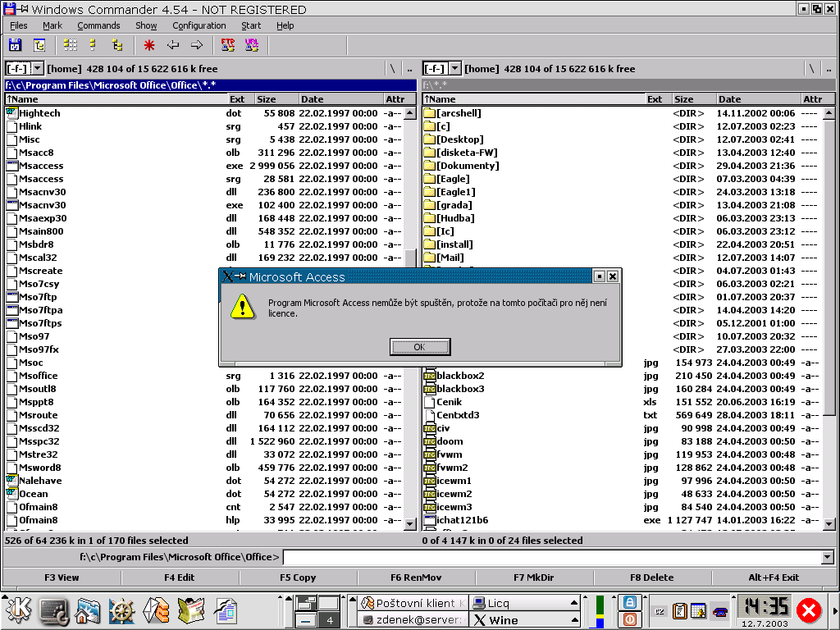Viewport: 840px width, 630px height.
Task: Open FTP connection toolbar icon
Action: pos(228,46)
